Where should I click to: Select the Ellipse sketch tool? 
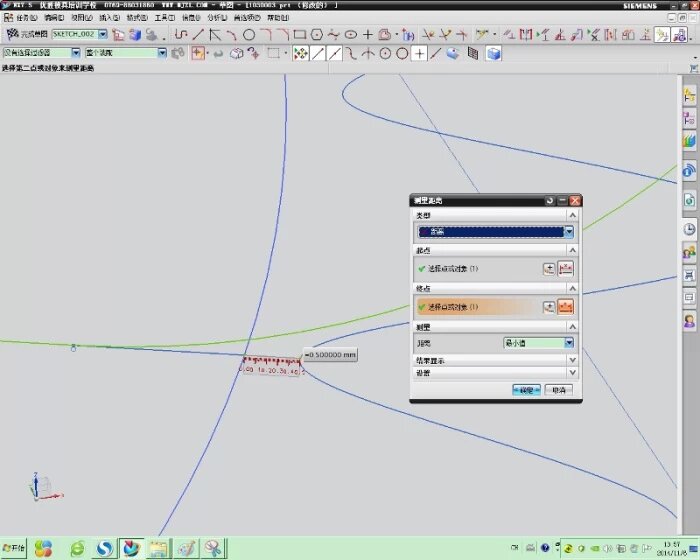coord(351,34)
